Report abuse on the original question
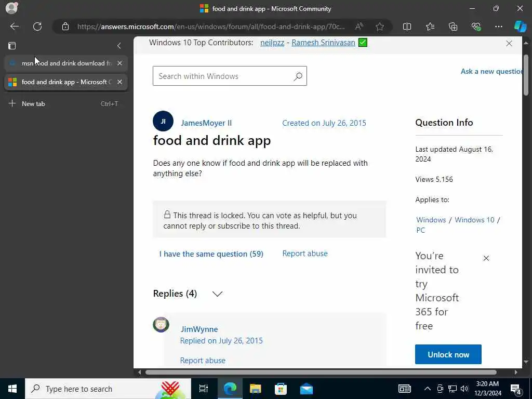The width and height of the screenshot is (532, 399). coord(304,254)
